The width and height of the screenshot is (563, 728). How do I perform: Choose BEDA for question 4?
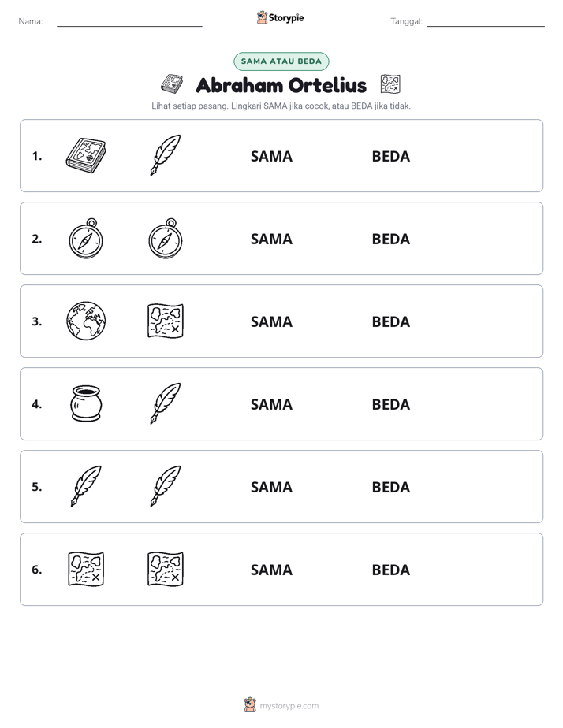pos(390,404)
